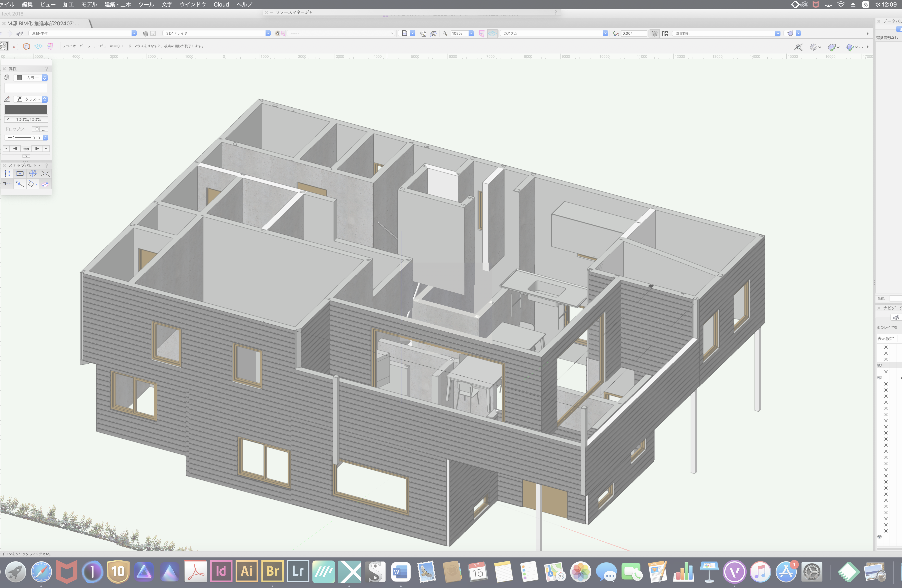Click the fill paint bucket icon
This screenshot has height=588, width=902.
click(7, 78)
